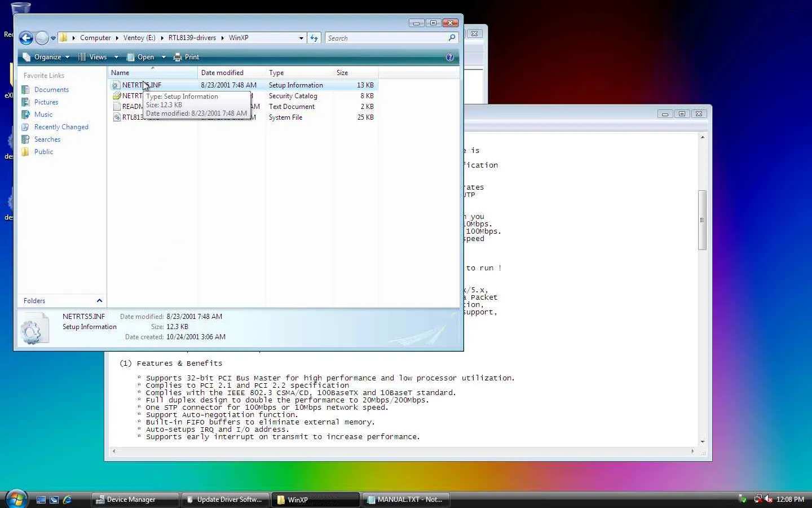The image size is (812, 508).
Task: Select the Security Catalog file icon
Action: tap(117, 96)
